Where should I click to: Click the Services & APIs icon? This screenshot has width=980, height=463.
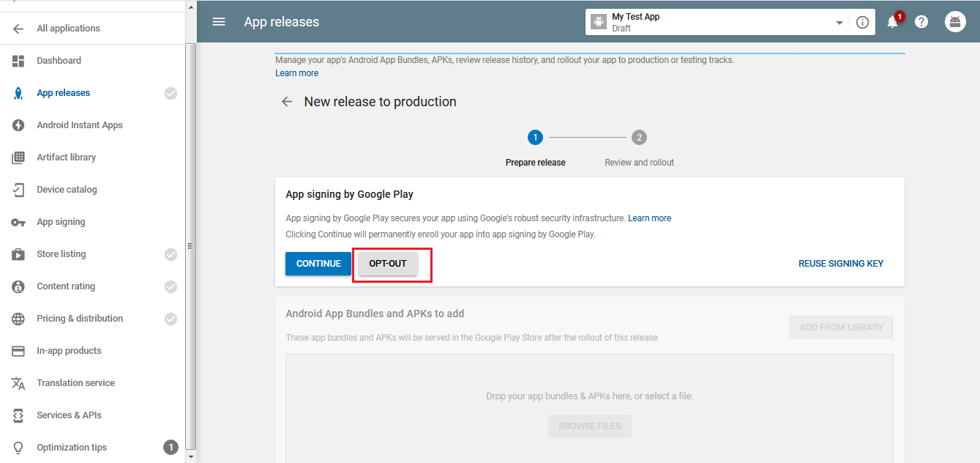pyautogui.click(x=18, y=415)
